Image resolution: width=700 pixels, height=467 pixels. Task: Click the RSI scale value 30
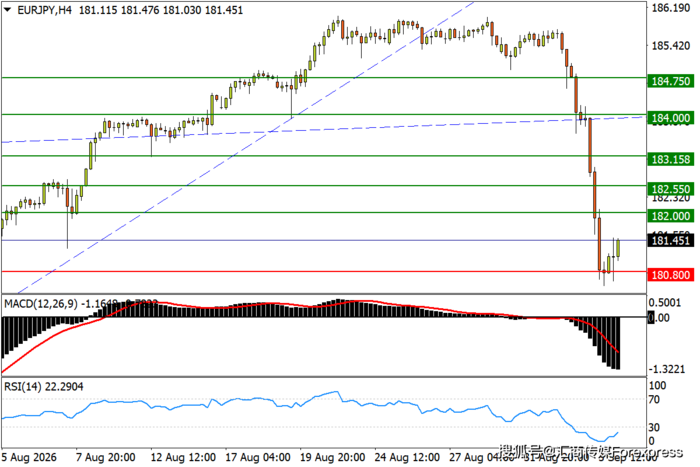click(654, 428)
